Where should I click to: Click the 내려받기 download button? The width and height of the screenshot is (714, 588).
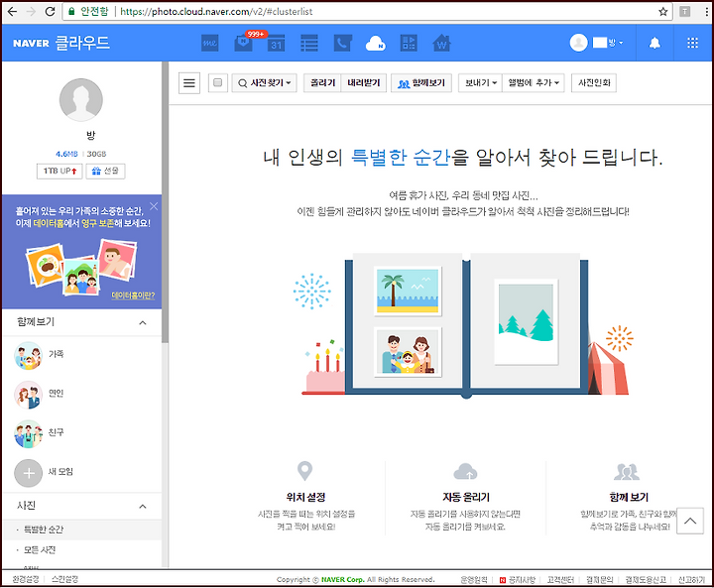pyautogui.click(x=363, y=83)
